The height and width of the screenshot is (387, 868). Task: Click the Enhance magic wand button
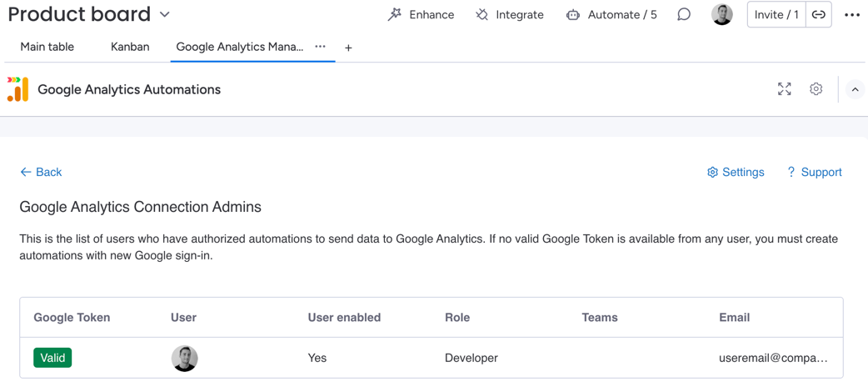tap(421, 15)
